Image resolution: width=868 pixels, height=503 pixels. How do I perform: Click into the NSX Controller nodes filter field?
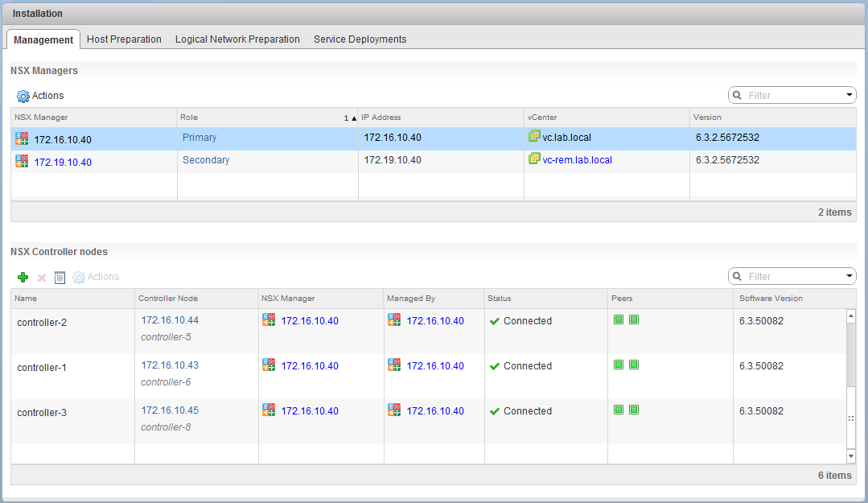[792, 276]
